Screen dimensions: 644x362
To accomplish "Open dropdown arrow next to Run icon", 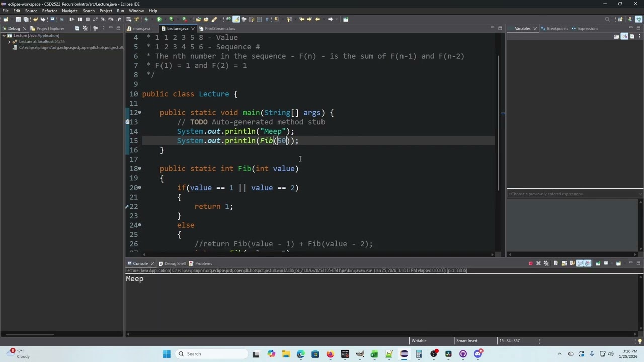I will point(165,19).
